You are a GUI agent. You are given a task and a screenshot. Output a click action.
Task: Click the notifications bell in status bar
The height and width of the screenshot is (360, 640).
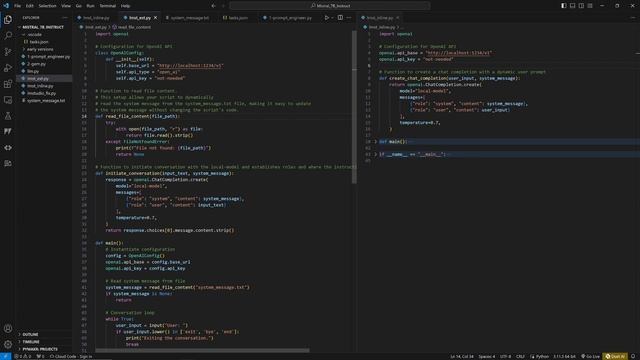click(x=633, y=356)
